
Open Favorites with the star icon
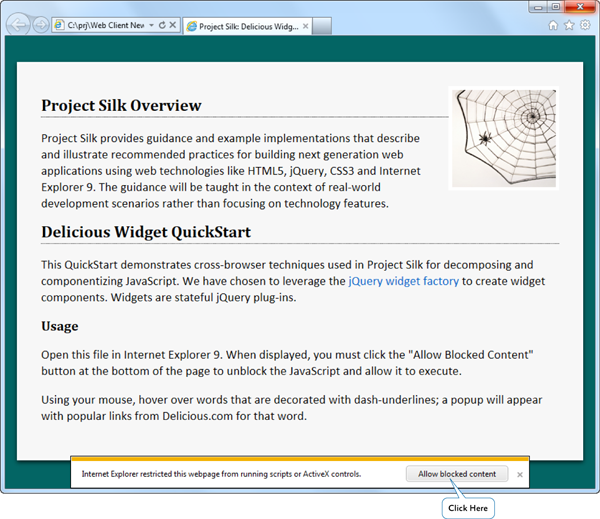click(569, 25)
